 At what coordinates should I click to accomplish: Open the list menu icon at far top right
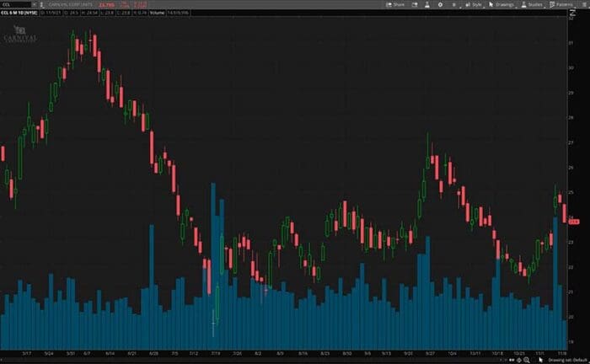click(x=582, y=4)
